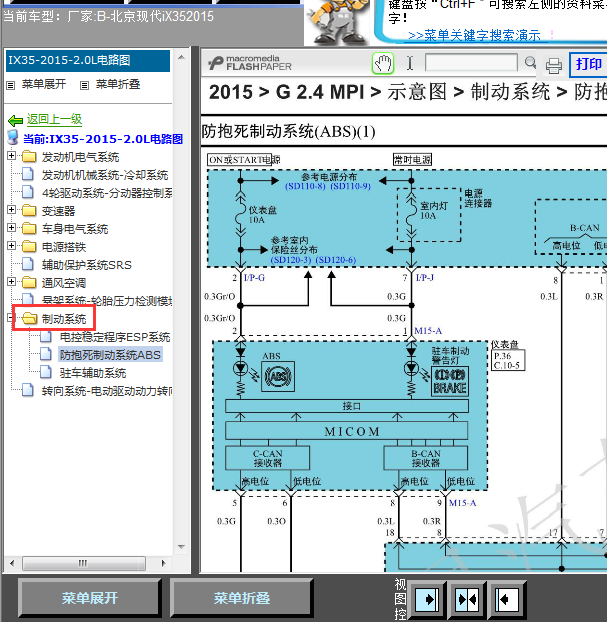Image resolution: width=607 pixels, height=622 pixels.
Task: Select the hand pan tool in FlashPaper toolbar
Action: (382, 63)
